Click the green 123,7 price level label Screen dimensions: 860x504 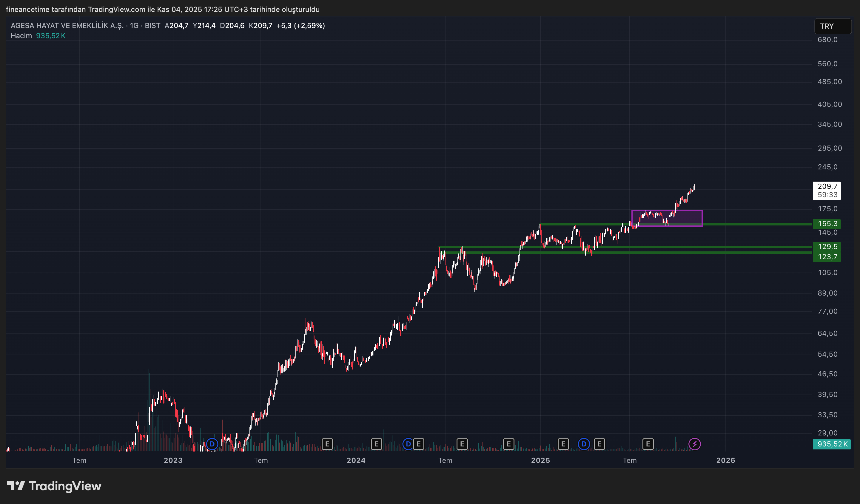(827, 257)
